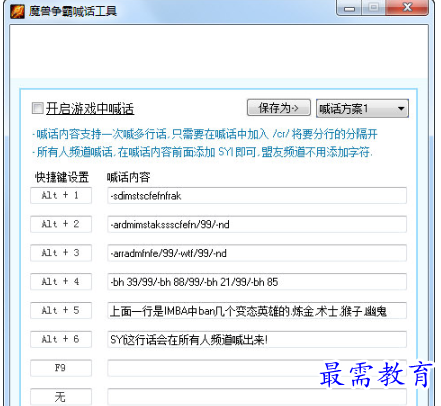
Task: Click the SY这行话会在所有人频道 message field
Action: click(x=257, y=339)
